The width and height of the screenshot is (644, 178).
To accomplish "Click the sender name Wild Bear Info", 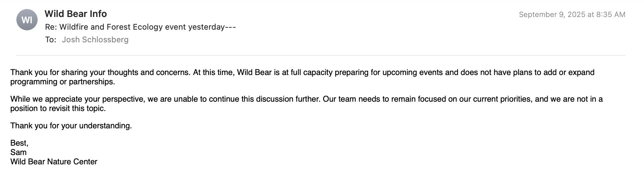I will (x=76, y=14).
